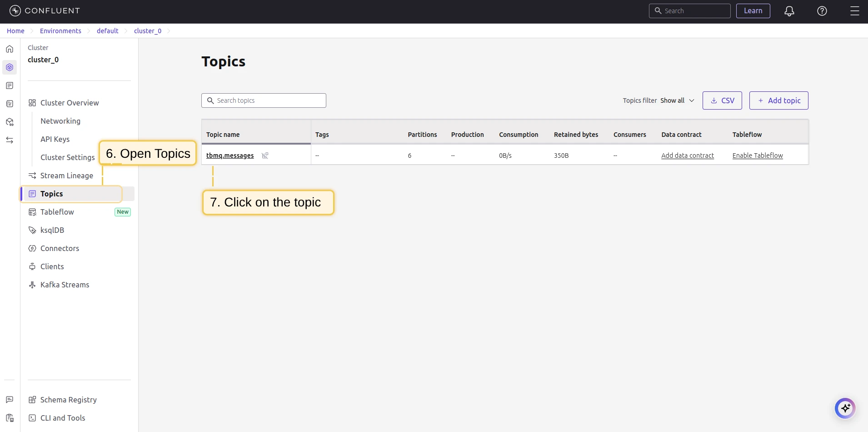Click the Kafka Streams sidebar icon
The width and height of the screenshot is (868, 432).
click(x=32, y=285)
